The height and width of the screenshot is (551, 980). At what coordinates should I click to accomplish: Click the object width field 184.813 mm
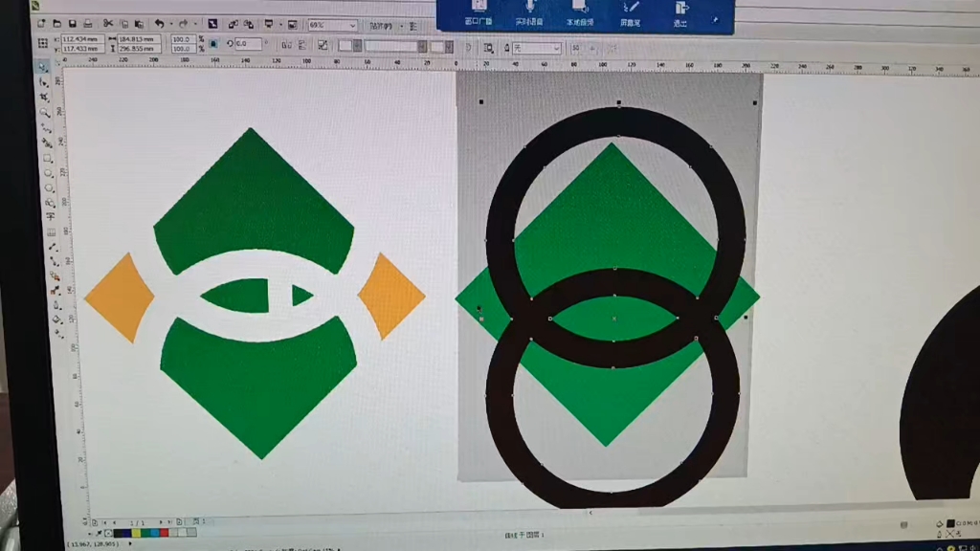tap(140, 38)
